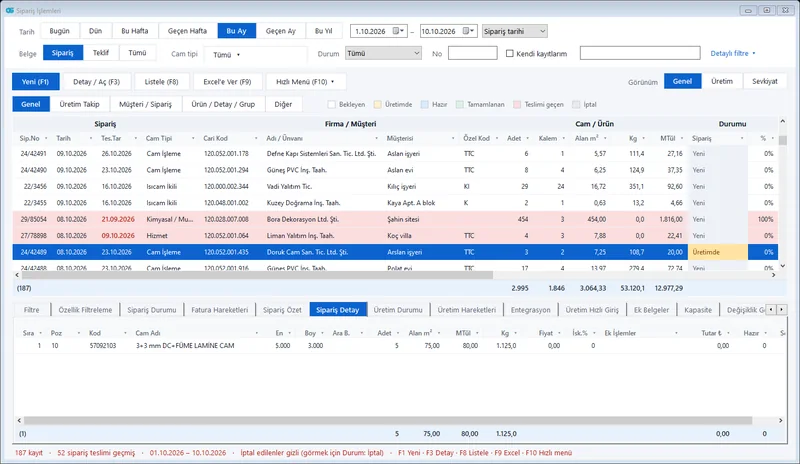Enable the Kendi kayıtlarım checkbox
800x464 pixels.
(510, 53)
